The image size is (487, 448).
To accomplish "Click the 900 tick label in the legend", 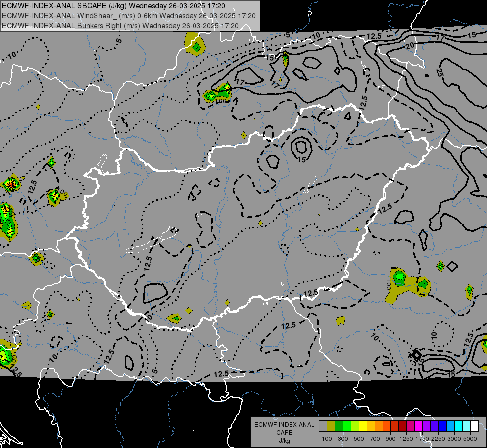I will [390, 439].
